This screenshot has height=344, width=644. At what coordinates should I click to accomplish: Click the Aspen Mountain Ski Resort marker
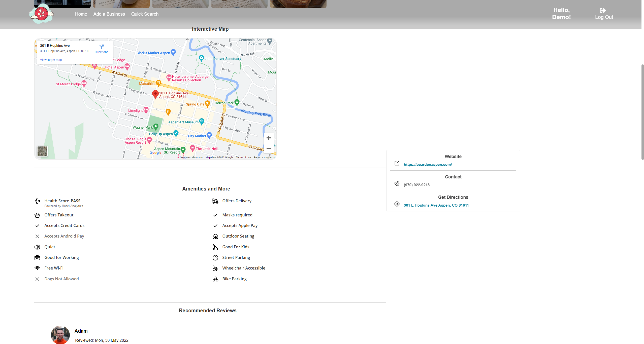tap(183, 150)
